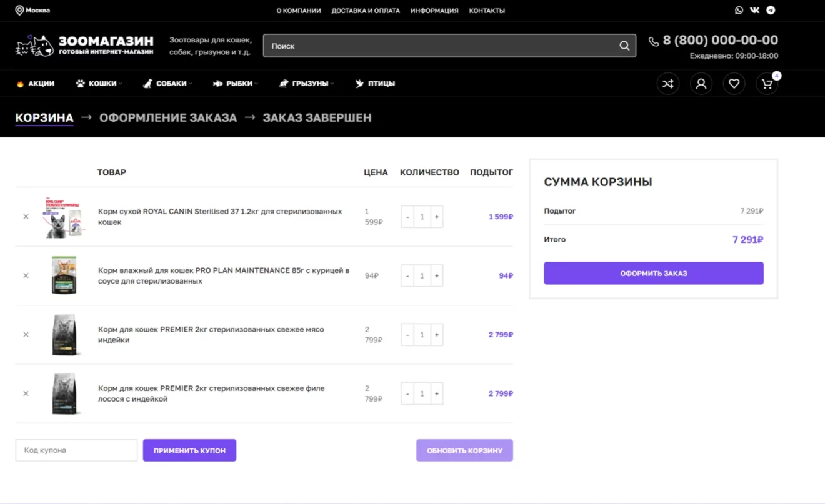The height and width of the screenshot is (504, 825).
Task: Open the Акции promotions menu item
Action: (x=35, y=84)
